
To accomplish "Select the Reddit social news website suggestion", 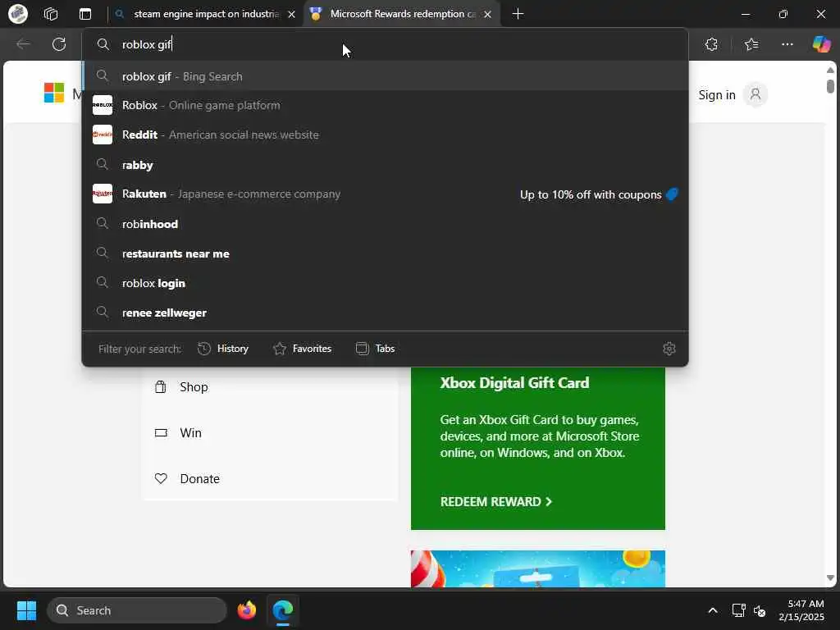I will [385, 135].
